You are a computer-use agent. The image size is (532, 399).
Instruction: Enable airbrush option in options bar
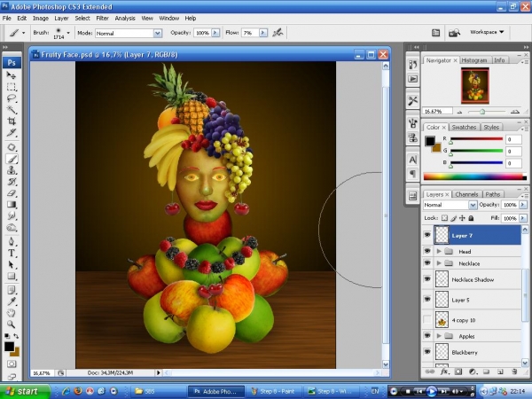coord(278,33)
